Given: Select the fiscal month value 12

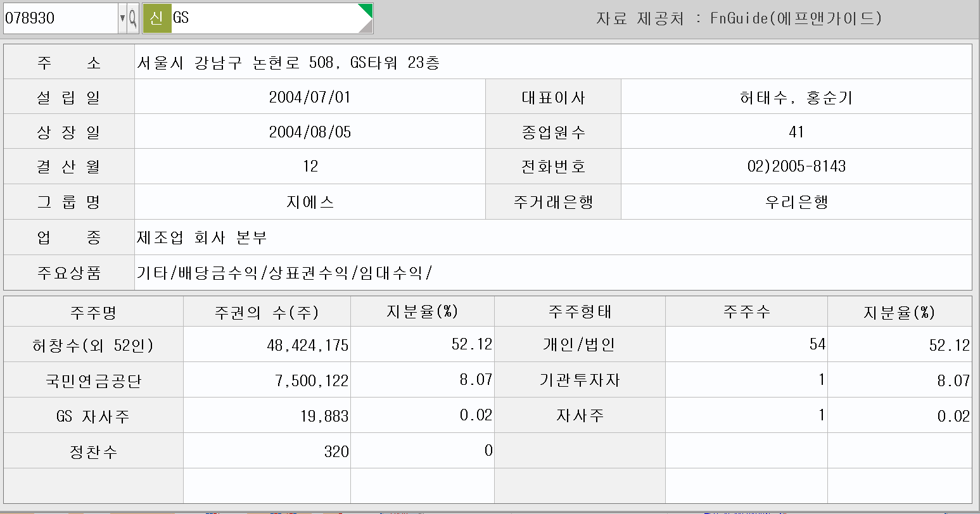Looking at the screenshot, I should click(310, 166).
